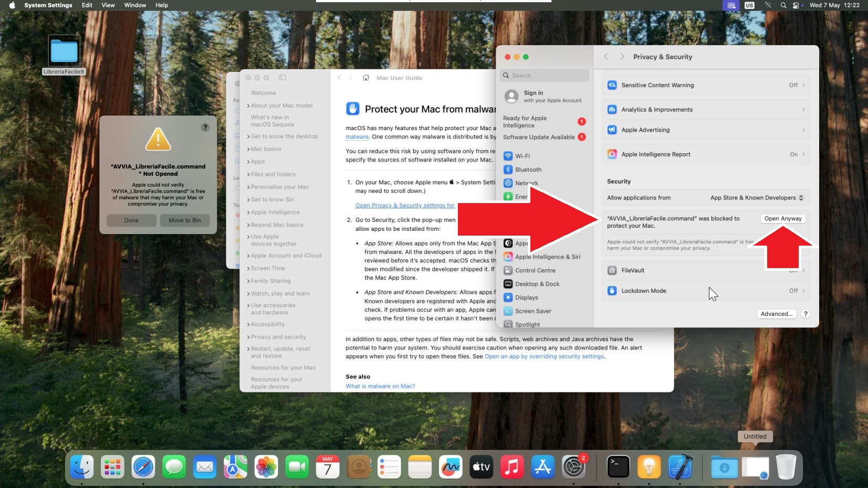
Task: Expand the Mac basics topic
Action: (x=266, y=149)
